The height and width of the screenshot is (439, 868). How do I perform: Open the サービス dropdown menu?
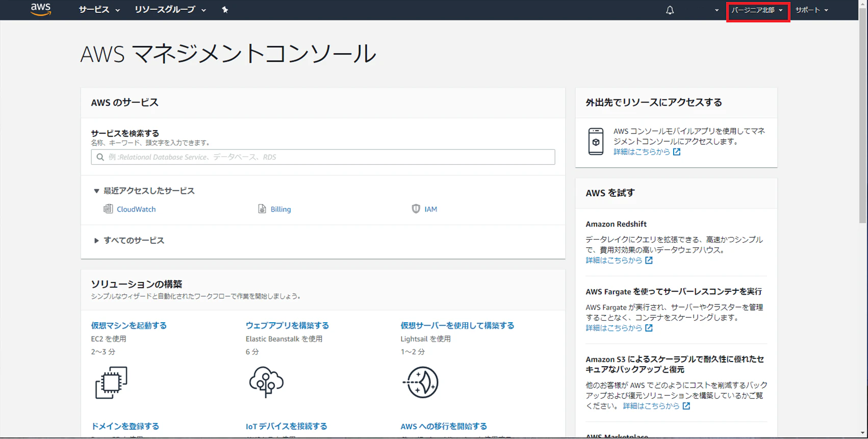pos(99,10)
